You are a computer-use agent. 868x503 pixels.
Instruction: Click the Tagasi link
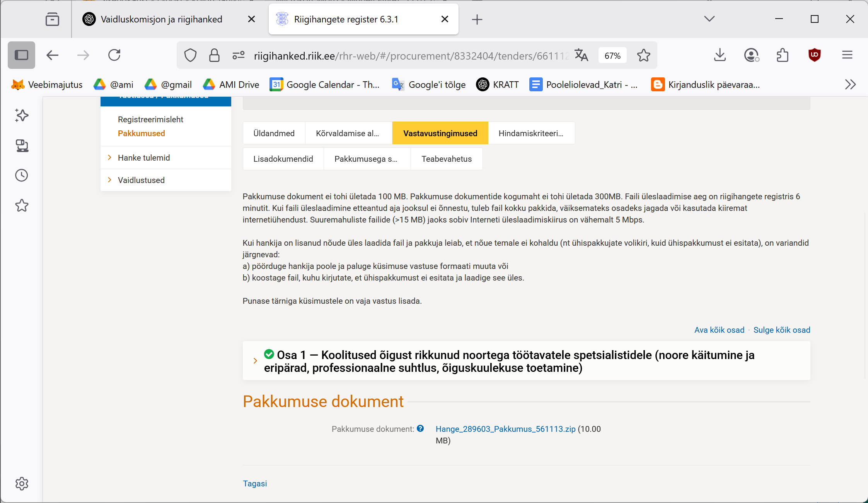tap(255, 483)
